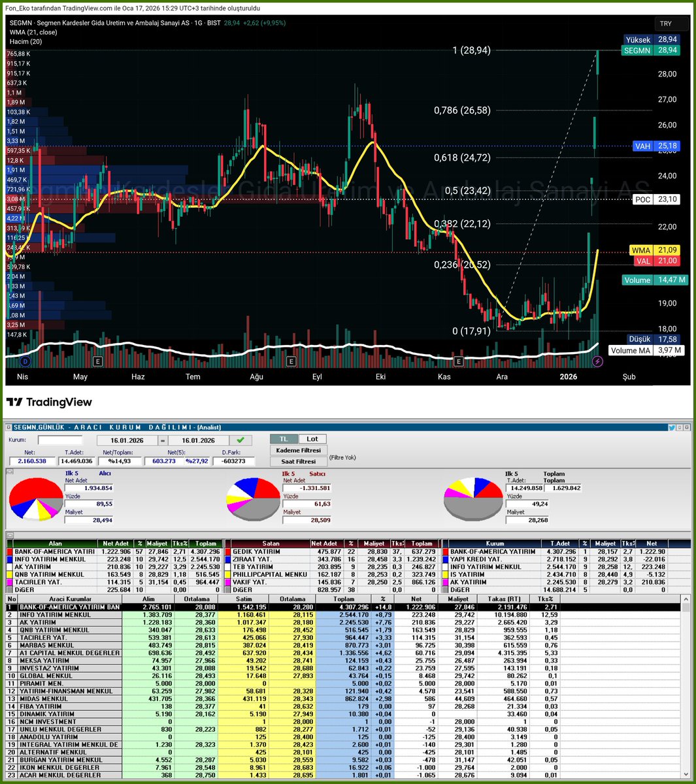Click yellow swatch beside PHILLIPCAPITAL MENKU
Viewport: 696px width, 784px height.
point(227,574)
